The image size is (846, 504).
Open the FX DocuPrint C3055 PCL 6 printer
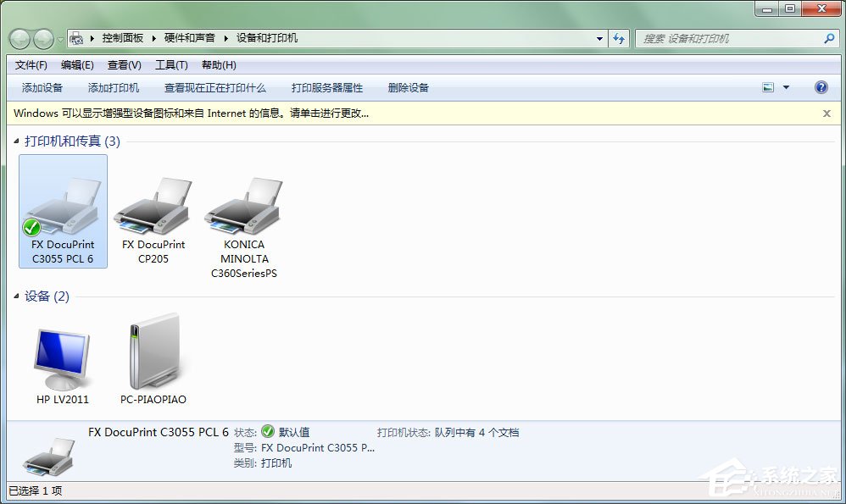click(63, 203)
